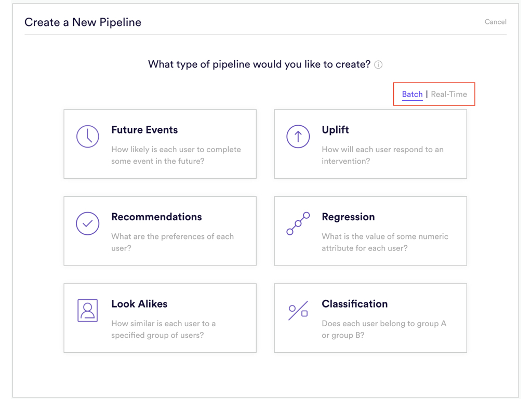Viewport: 532px width, 399px height.
Task: Cancel creating the new pipeline
Action: click(x=495, y=22)
